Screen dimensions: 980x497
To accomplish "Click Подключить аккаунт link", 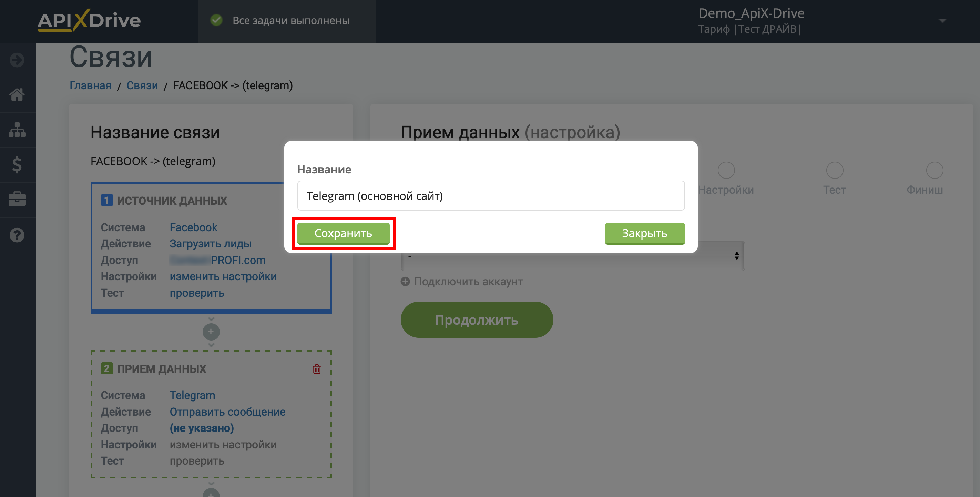I will pos(468,282).
